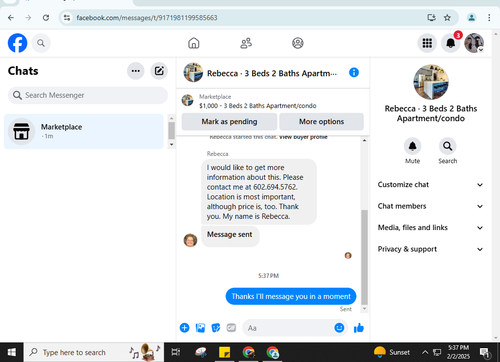Screen dimensions: 500x362
Task: Go to the Home feed icon
Action: pyautogui.click(x=194, y=43)
